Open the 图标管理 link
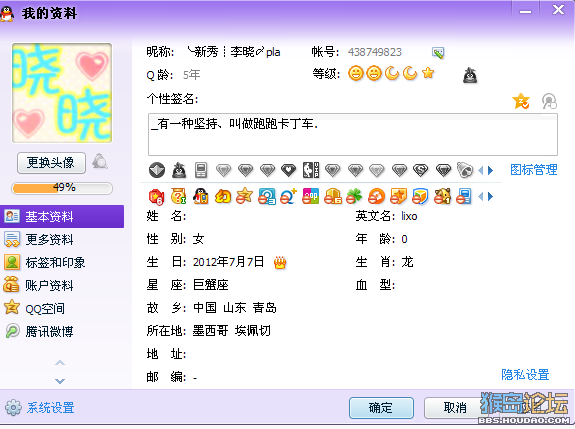Screen dimensions: 575x429 click(x=534, y=170)
